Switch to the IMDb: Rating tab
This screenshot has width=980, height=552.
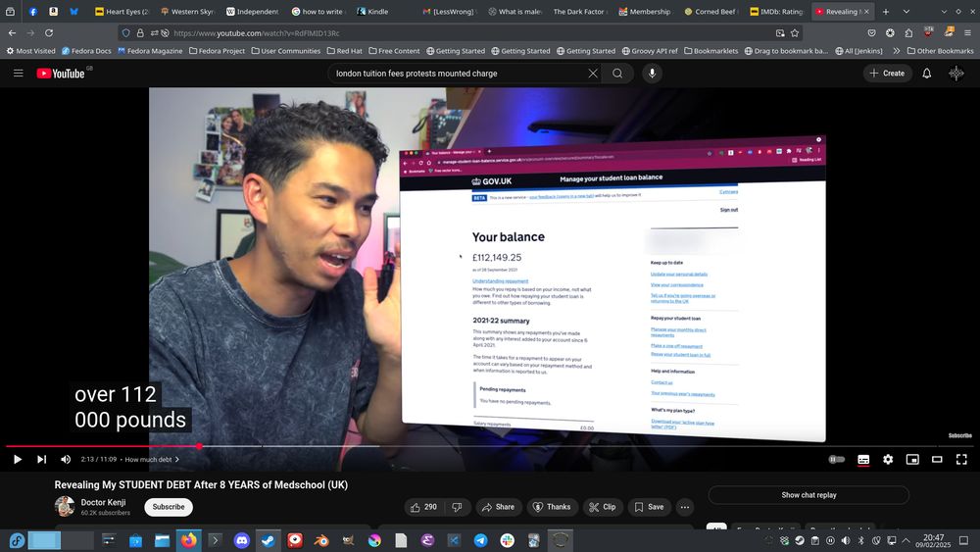pos(777,11)
